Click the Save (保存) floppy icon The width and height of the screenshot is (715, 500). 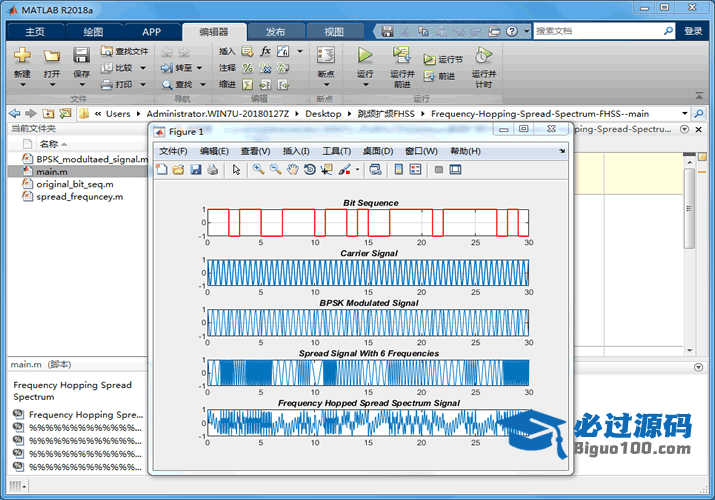click(x=81, y=55)
